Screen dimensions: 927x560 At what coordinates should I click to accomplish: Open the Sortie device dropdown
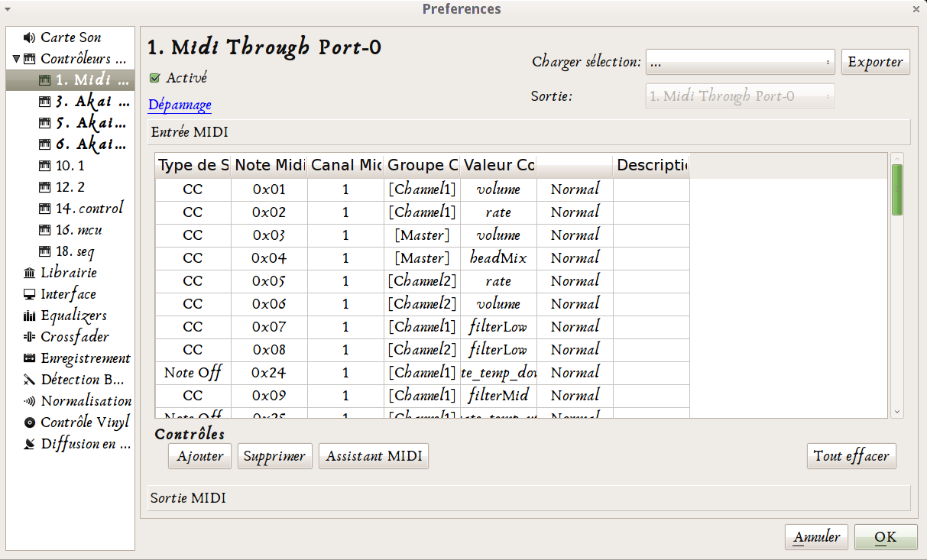coord(740,96)
